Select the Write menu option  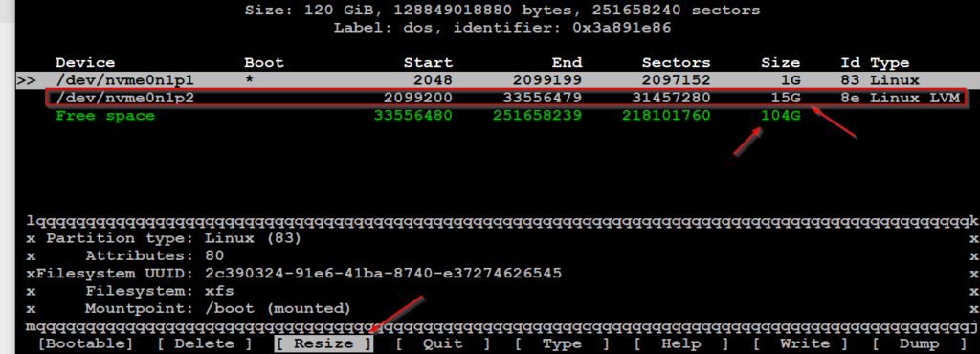pyautogui.click(x=800, y=343)
